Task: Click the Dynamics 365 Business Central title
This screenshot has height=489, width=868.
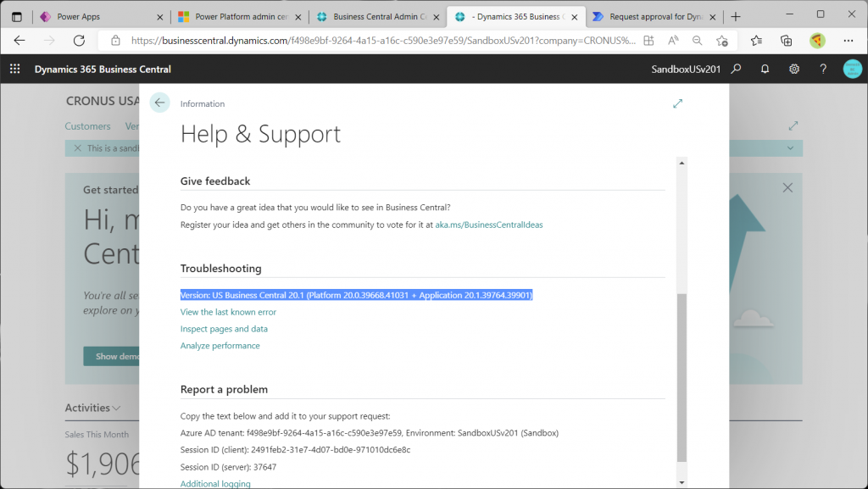Action: (x=103, y=69)
